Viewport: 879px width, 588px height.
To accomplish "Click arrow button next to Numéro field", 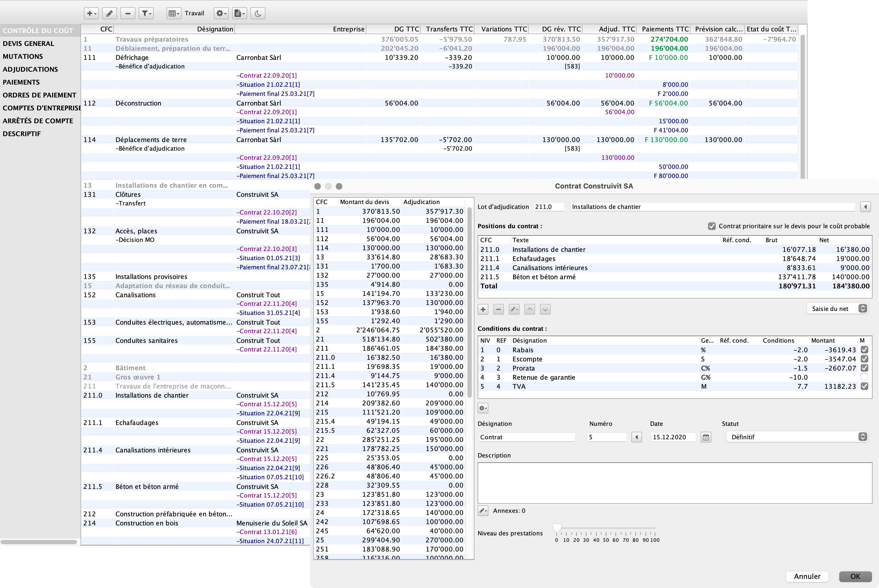I will coord(636,437).
